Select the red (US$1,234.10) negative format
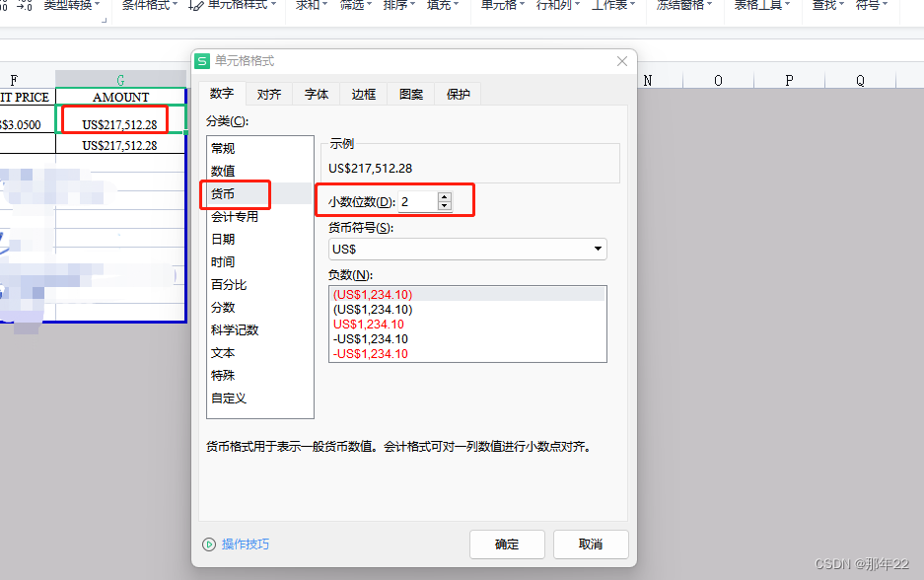This screenshot has width=924, height=580. 373,294
